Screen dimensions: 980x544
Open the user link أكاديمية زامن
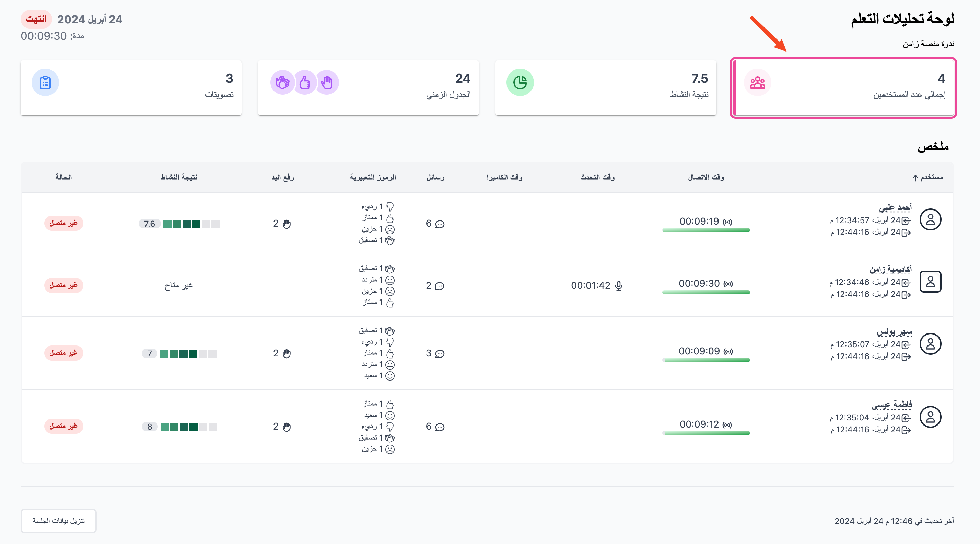tap(890, 269)
